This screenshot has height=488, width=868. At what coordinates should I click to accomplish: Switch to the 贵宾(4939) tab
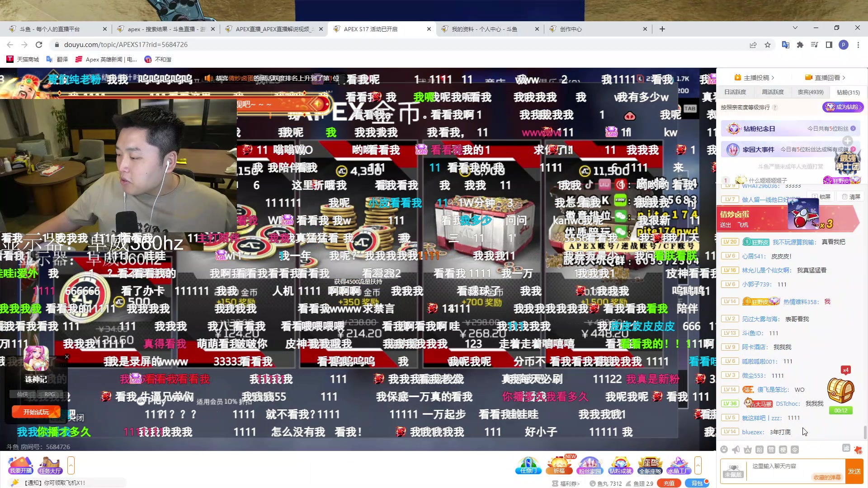pos(811,92)
